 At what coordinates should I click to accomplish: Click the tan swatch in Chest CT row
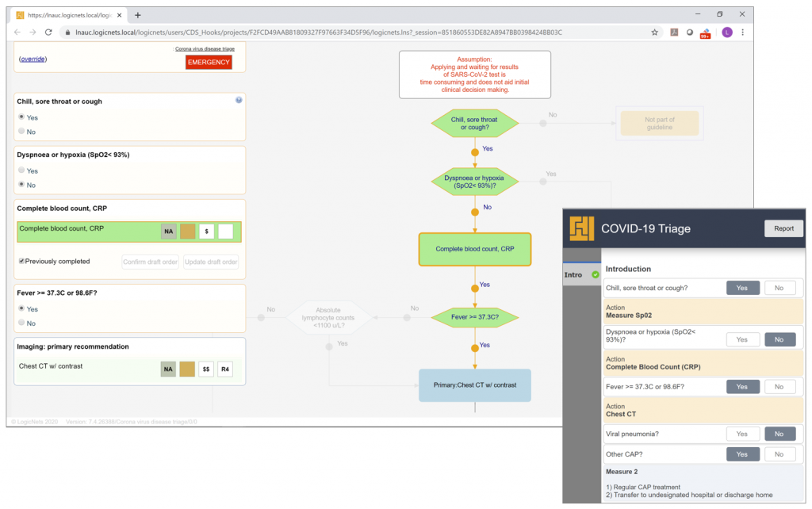tap(187, 369)
